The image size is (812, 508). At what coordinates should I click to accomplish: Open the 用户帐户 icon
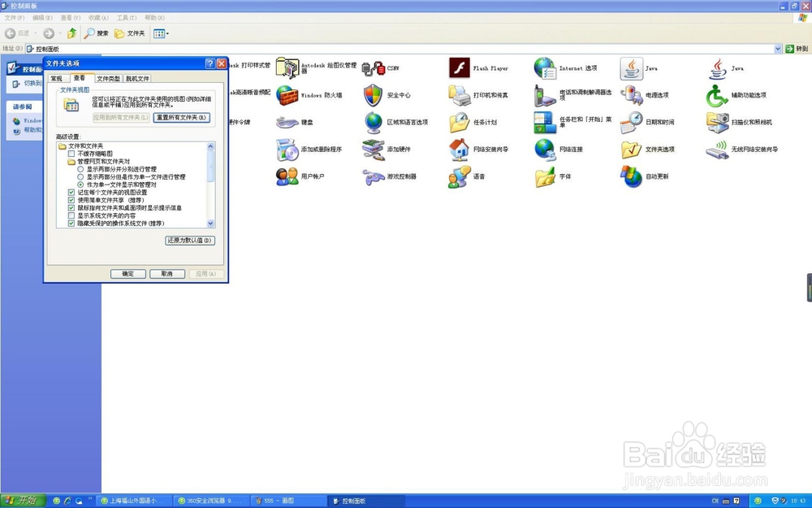tap(287, 176)
